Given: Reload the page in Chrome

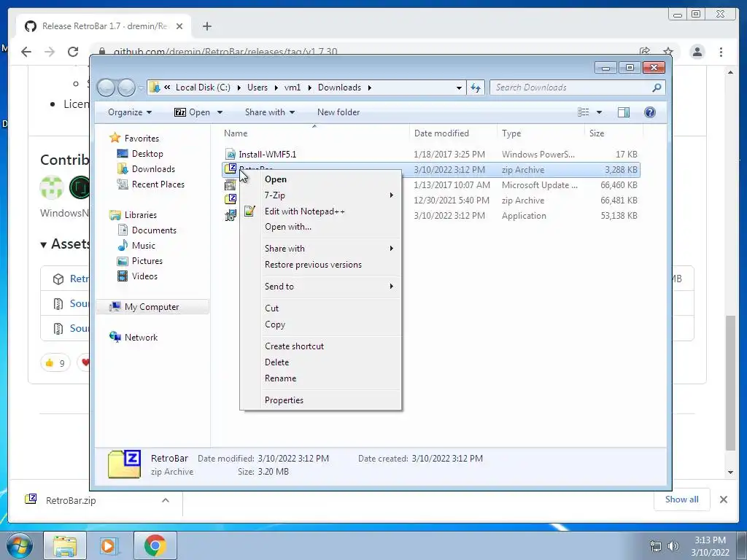Looking at the screenshot, I should tap(73, 52).
